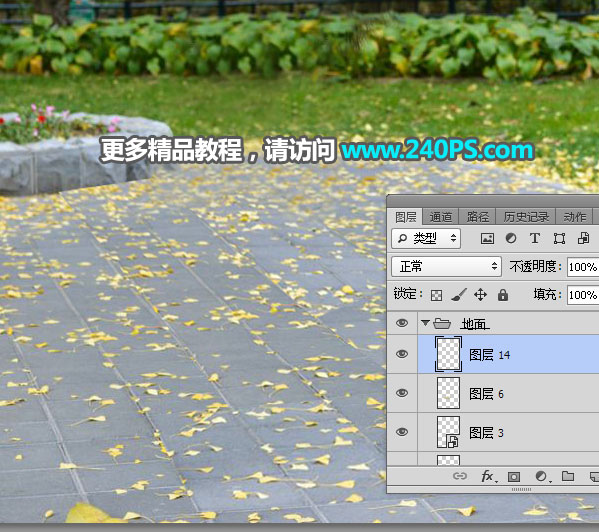
Task: Hide 图层 3 layer
Action: tap(401, 432)
